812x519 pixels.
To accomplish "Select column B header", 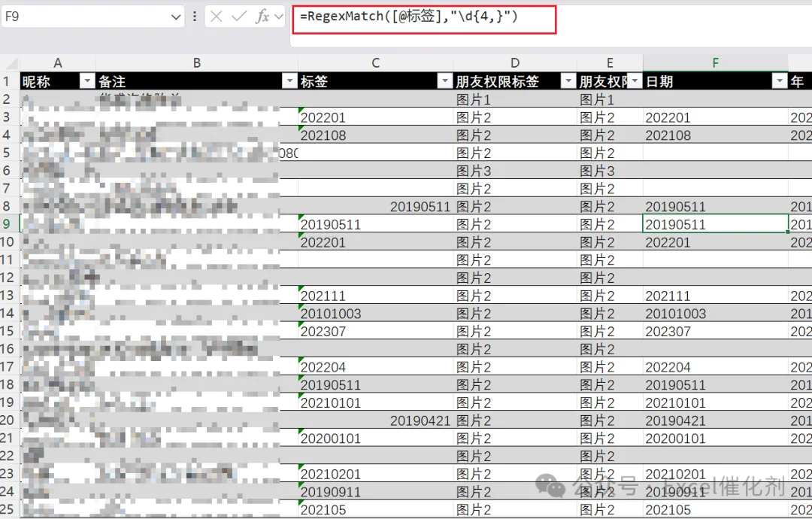I will [x=197, y=63].
